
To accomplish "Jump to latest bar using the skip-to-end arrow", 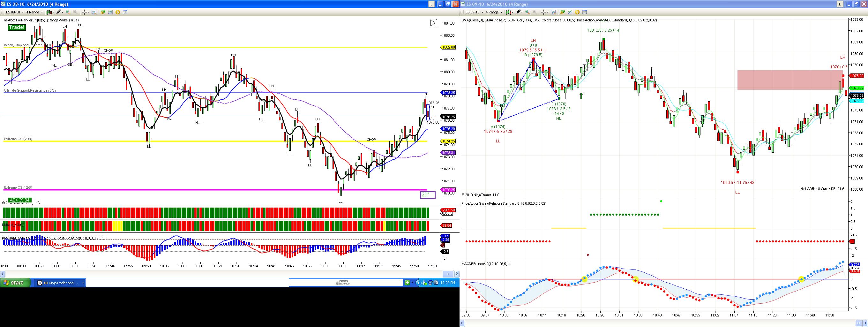I will click(434, 23).
